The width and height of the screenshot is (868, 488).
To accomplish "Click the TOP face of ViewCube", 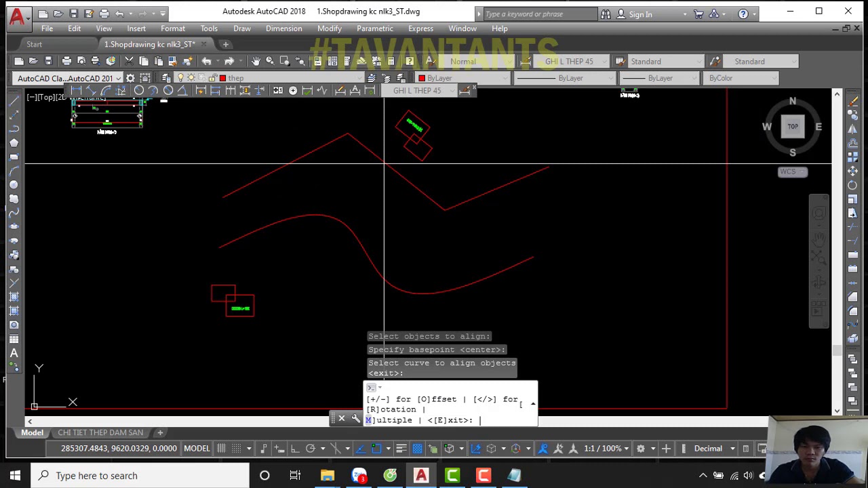I will (x=793, y=126).
